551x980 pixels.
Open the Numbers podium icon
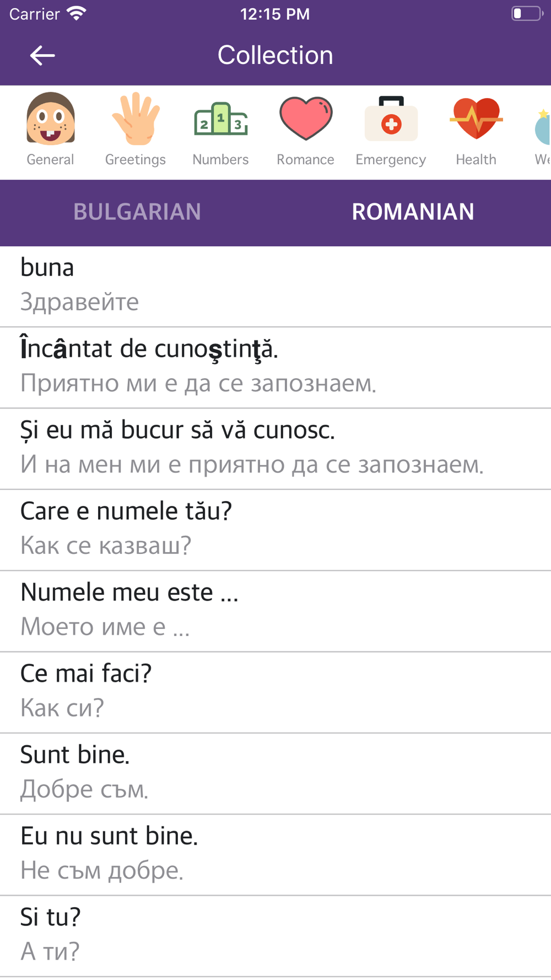click(x=220, y=119)
